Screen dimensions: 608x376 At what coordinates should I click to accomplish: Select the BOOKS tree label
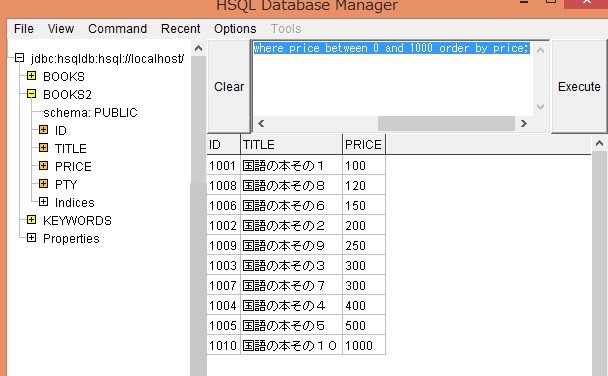point(64,77)
